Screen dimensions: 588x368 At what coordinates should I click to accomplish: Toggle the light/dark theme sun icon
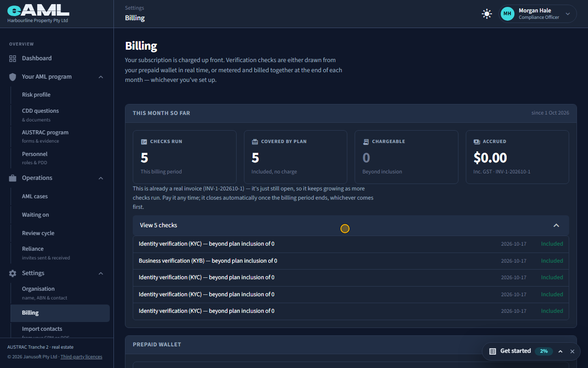pyautogui.click(x=487, y=14)
